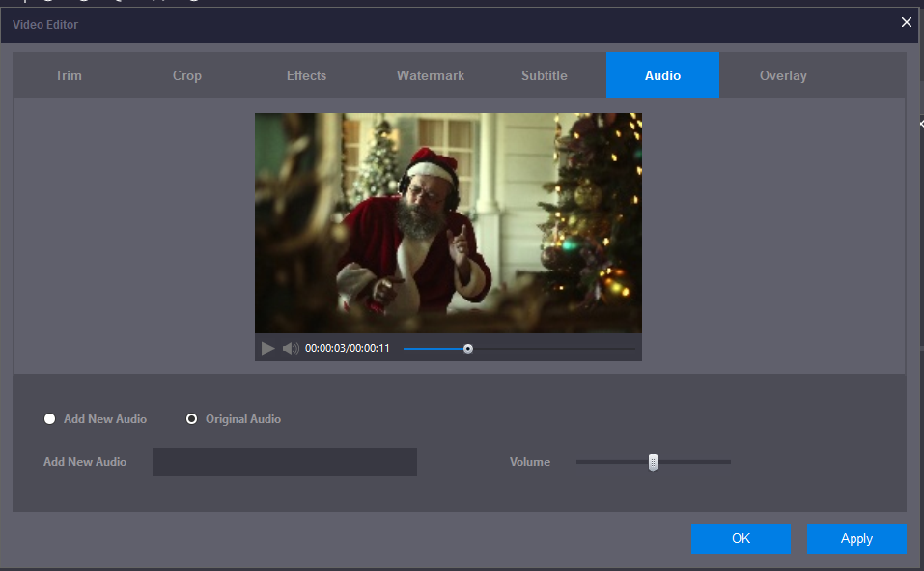The width and height of the screenshot is (924, 571).
Task: Click the Video Editor title text
Action: tap(45, 25)
